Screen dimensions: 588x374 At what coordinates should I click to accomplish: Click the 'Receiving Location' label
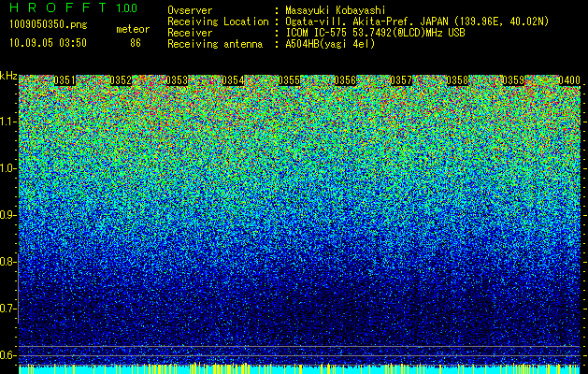click(218, 22)
